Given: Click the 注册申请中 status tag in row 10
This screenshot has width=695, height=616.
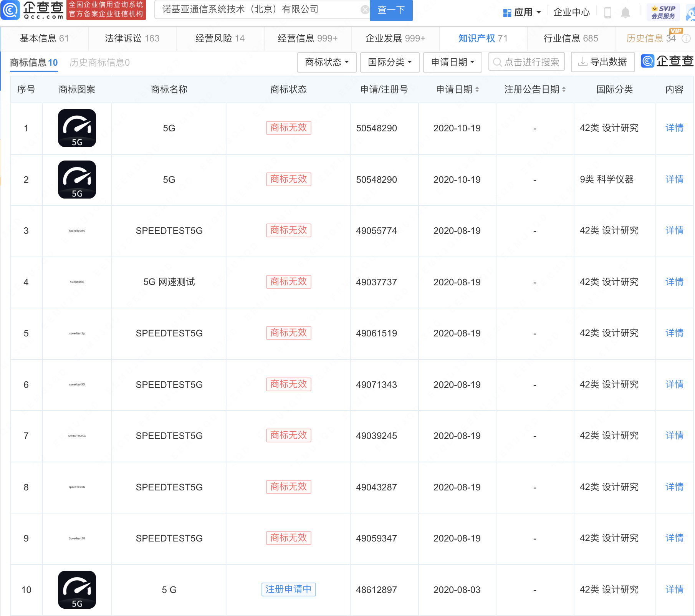Looking at the screenshot, I should click(x=289, y=590).
